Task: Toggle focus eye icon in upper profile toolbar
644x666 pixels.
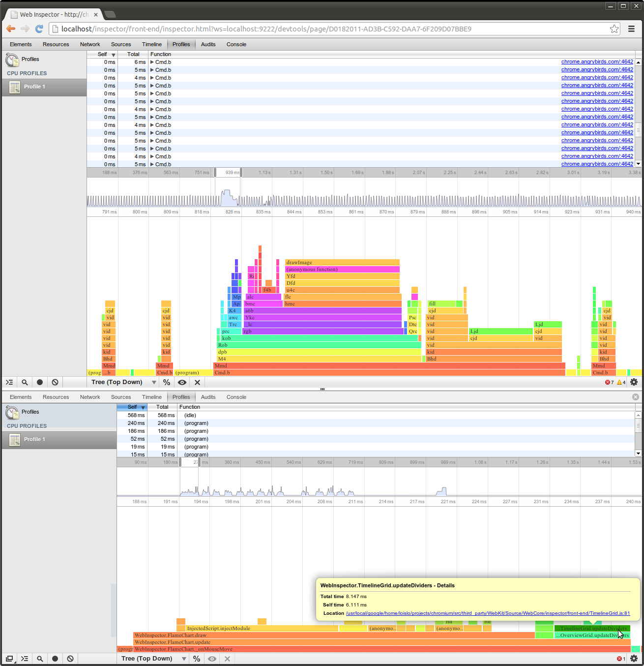Action: [182, 382]
